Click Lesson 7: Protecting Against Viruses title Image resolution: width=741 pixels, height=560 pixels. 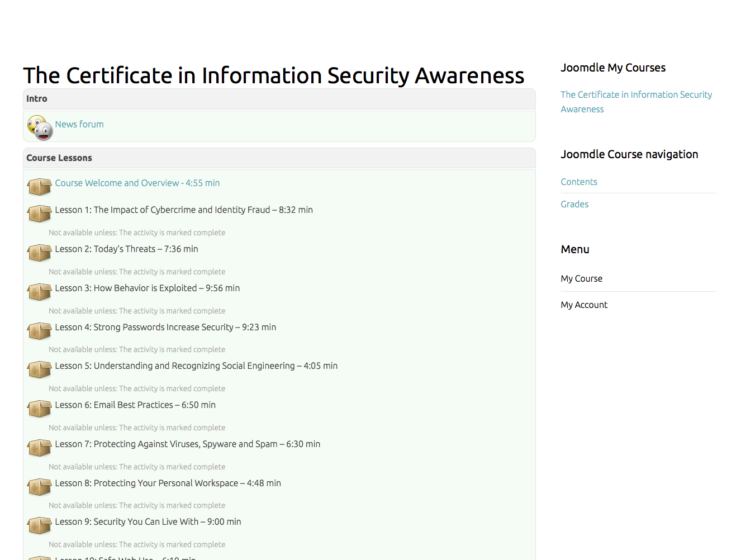pos(188,444)
